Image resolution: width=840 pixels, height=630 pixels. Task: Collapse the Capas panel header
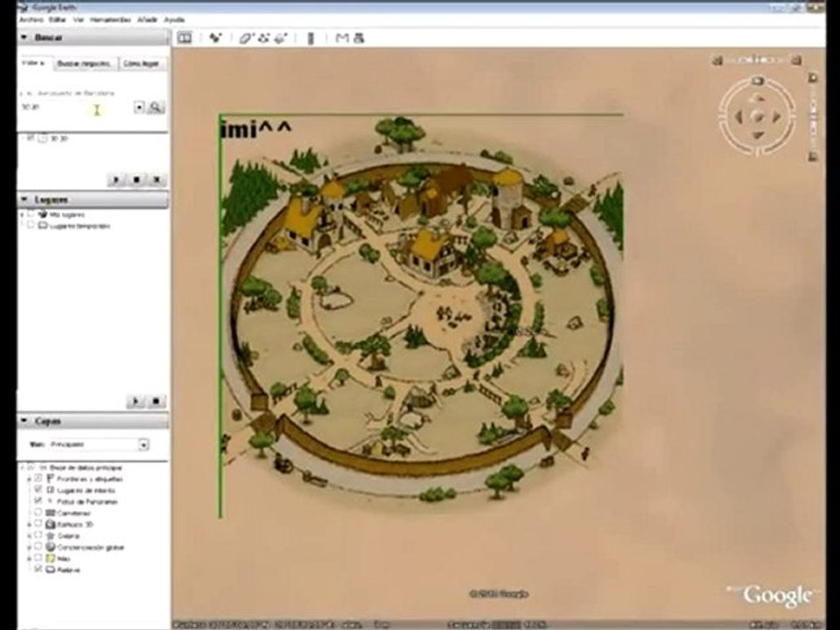(92, 421)
